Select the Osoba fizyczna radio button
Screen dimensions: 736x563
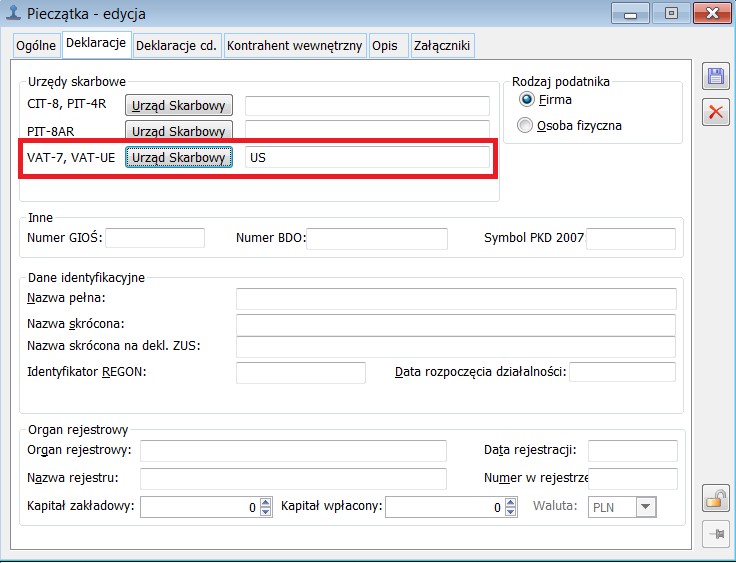[526, 125]
